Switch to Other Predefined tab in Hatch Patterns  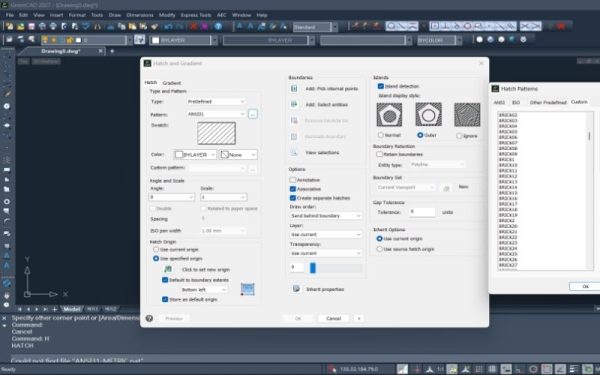pyautogui.click(x=548, y=103)
